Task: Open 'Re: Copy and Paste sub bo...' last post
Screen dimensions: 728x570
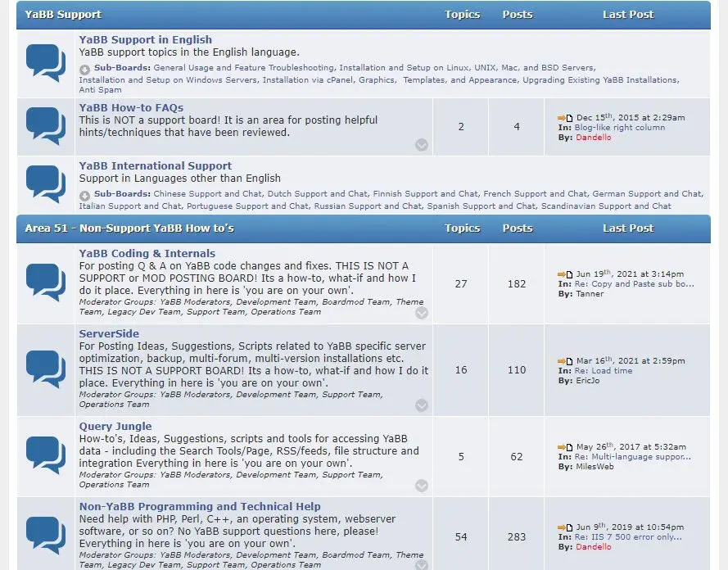Action: (x=634, y=284)
